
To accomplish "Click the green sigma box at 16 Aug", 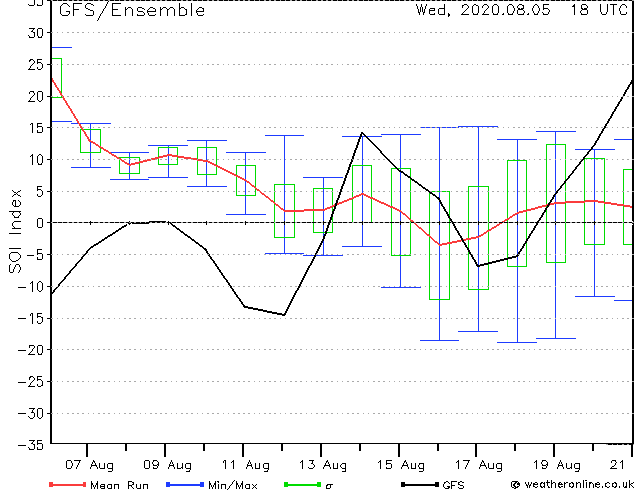I will coord(440,245).
